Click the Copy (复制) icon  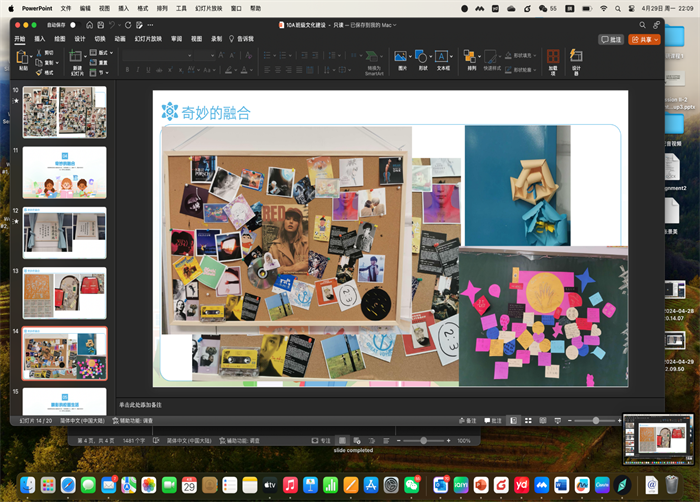coord(39,63)
